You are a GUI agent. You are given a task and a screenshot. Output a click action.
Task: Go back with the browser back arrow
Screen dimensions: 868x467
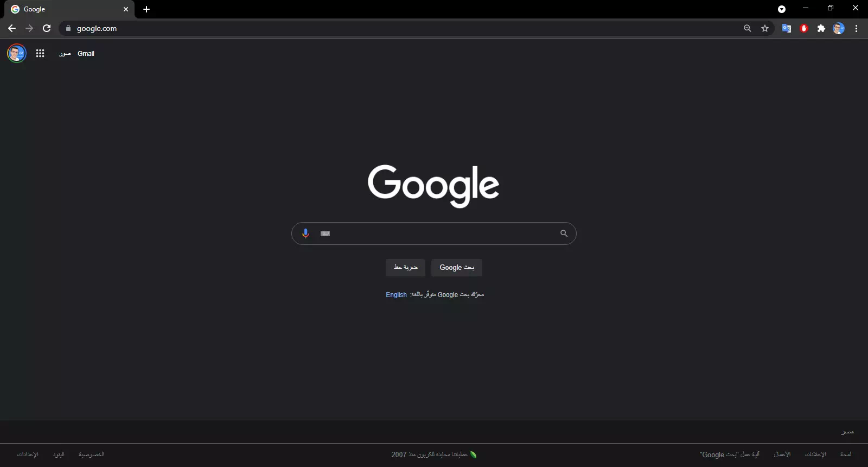(x=12, y=28)
